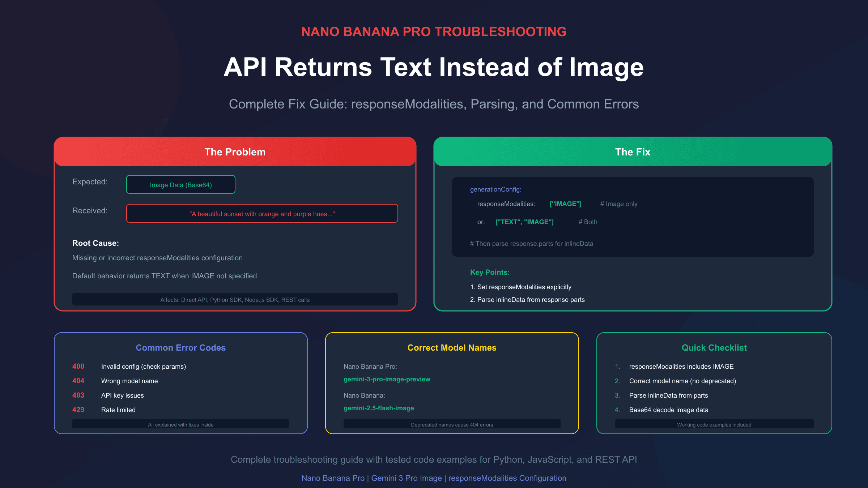Click the 'Image Data (Base64)' badge
Viewport: 868px width, 488px height.
180,184
